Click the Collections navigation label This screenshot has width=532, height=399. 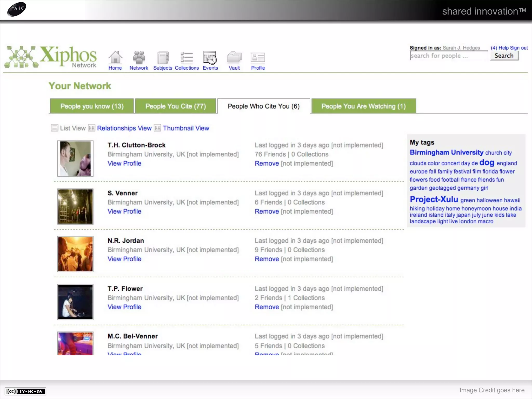click(187, 68)
